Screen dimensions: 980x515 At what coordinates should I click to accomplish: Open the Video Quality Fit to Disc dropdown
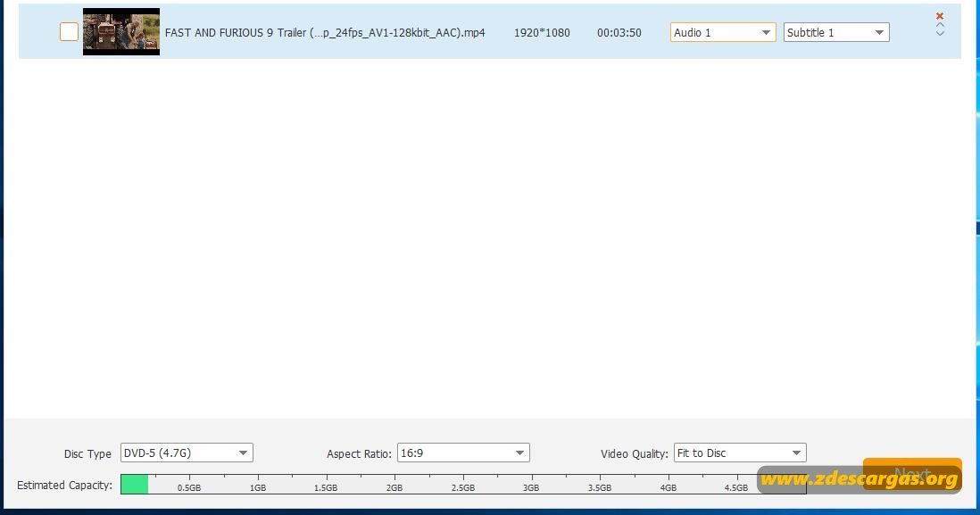pos(740,453)
